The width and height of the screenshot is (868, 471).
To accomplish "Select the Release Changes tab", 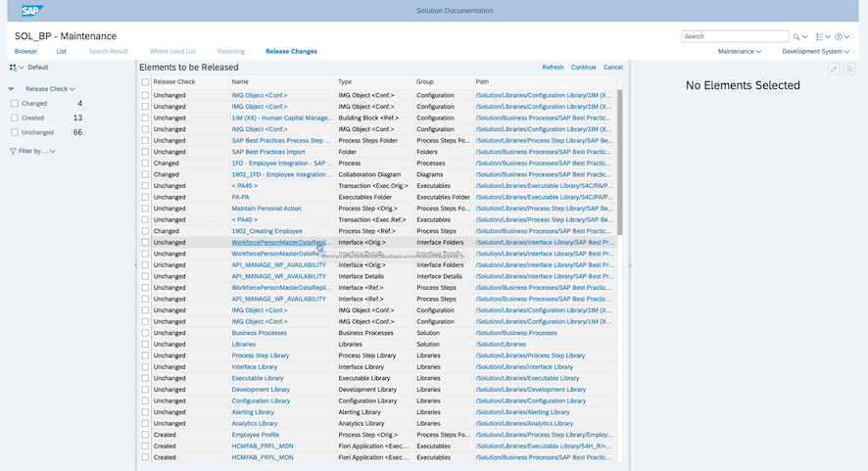I will click(291, 52).
